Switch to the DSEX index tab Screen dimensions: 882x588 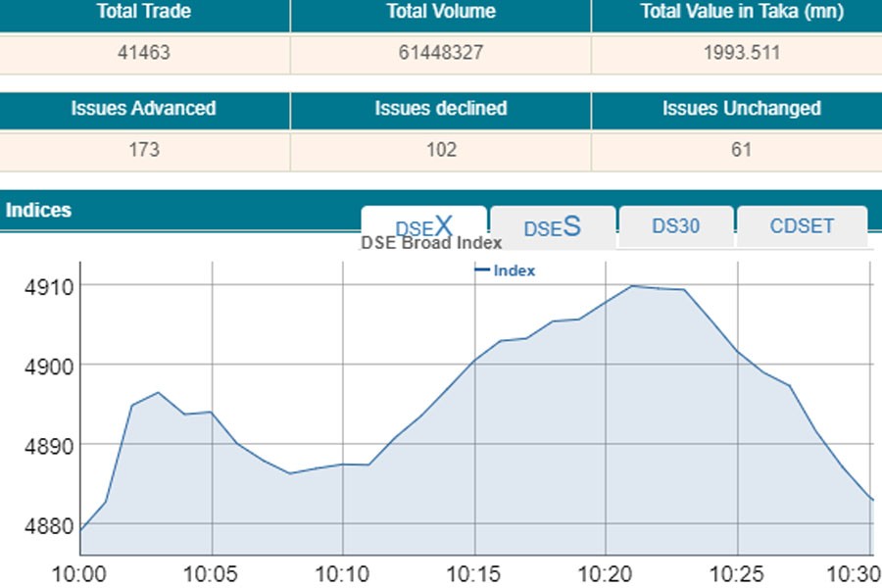tap(423, 225)
